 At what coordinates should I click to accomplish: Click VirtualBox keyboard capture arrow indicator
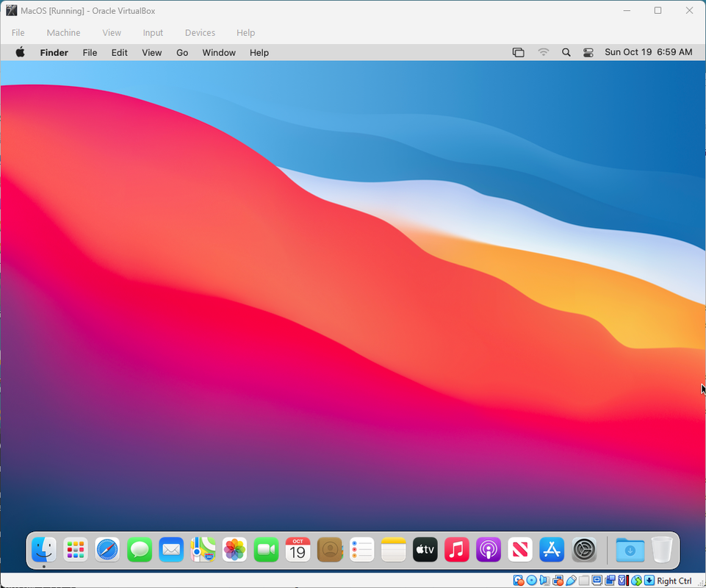click(649, 581)
